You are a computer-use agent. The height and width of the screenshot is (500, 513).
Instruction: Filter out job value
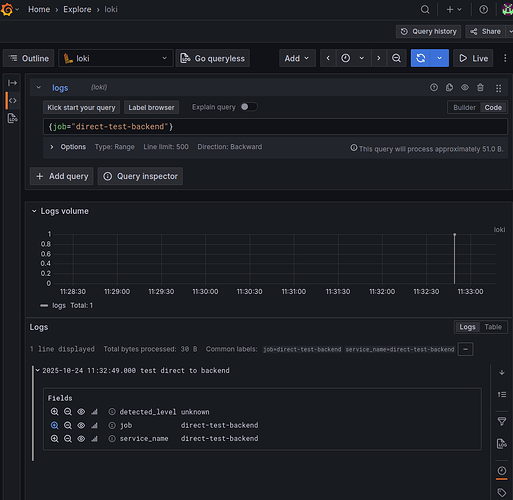[x=68, y=425]
